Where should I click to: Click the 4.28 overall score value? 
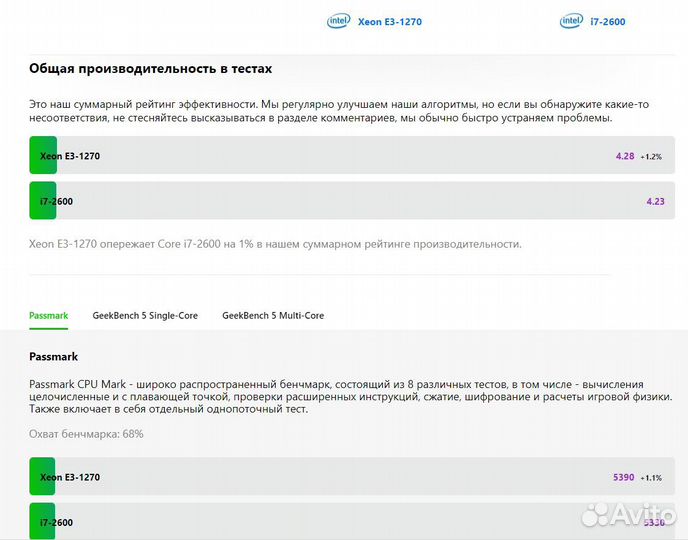[625, 156]
